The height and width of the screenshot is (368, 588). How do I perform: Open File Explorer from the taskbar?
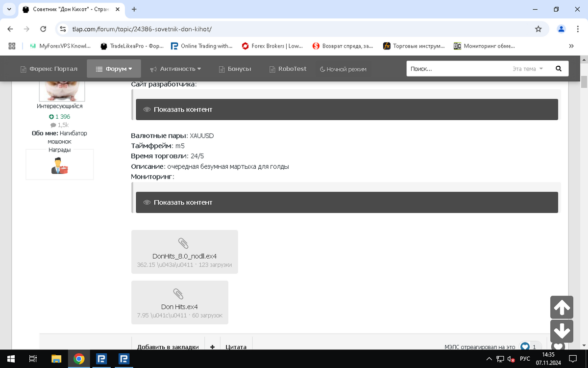56,359
